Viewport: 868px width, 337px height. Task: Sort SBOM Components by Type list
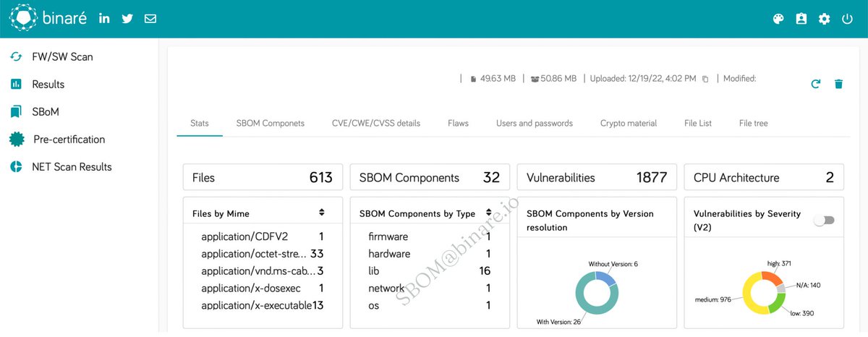pos(489,213)
